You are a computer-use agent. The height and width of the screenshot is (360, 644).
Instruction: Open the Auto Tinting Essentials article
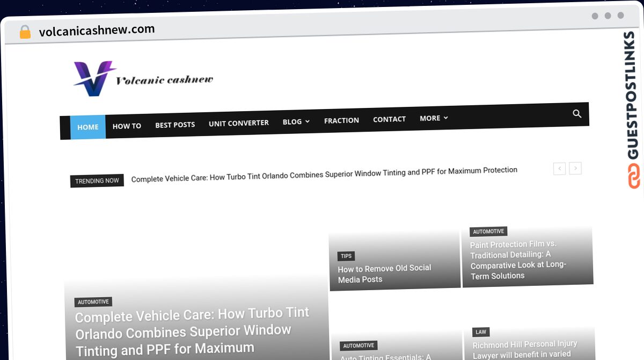(x=386, y=356)
